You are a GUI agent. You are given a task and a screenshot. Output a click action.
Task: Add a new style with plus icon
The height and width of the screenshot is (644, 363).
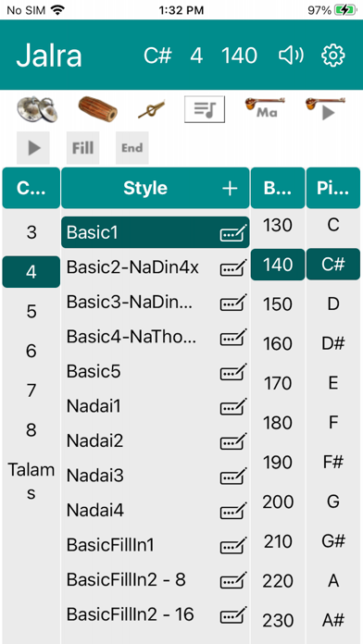tap(230, 188)
